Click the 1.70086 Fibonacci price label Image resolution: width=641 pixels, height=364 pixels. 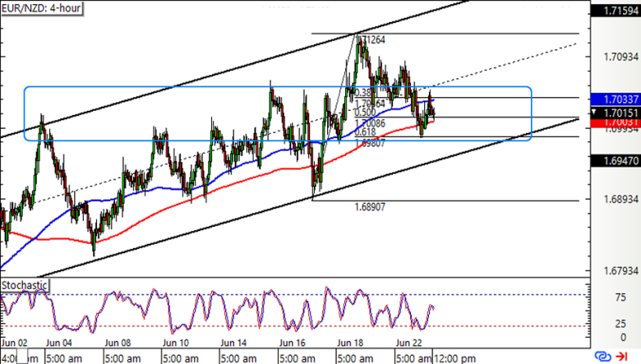point(370,123)
